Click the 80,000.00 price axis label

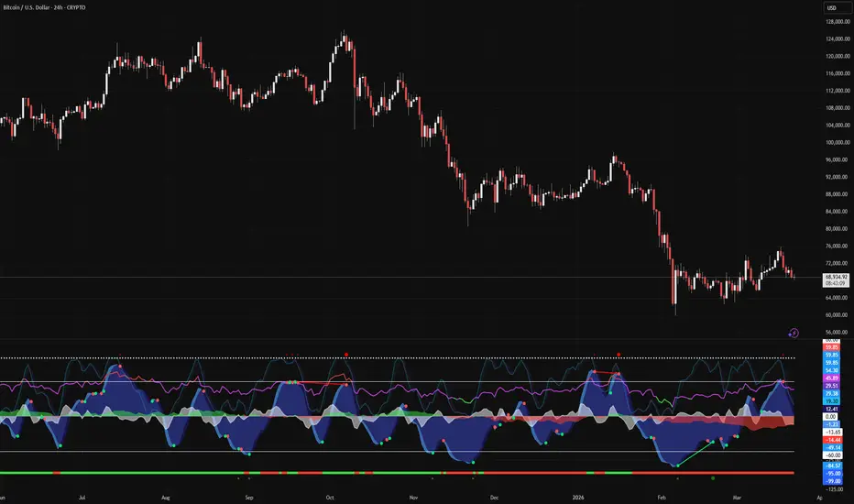click(x=838, y=229)
